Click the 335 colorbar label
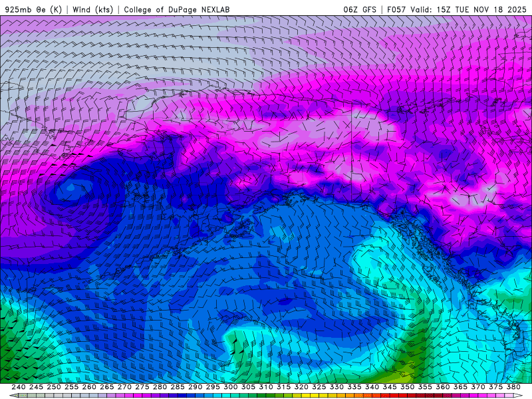Viewport: 532px width, 399px height. tap(354, 387)
